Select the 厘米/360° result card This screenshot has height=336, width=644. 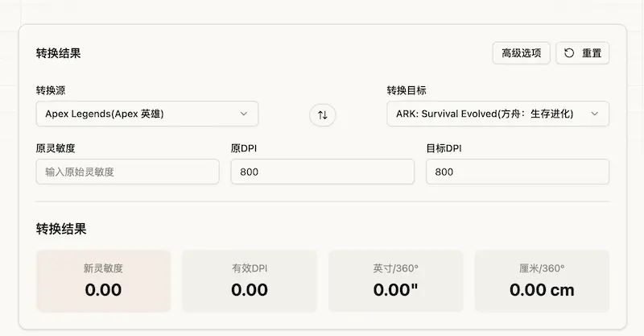[542, 280]
